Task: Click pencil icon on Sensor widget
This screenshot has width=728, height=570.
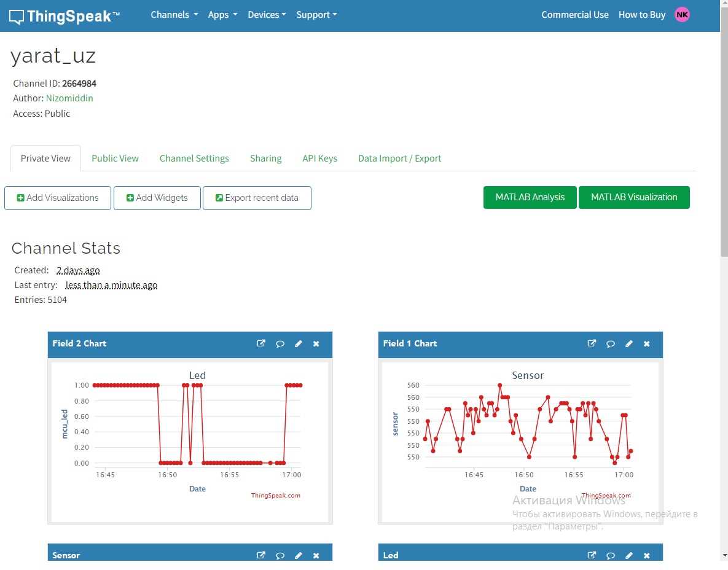Action: click(299, 555)
